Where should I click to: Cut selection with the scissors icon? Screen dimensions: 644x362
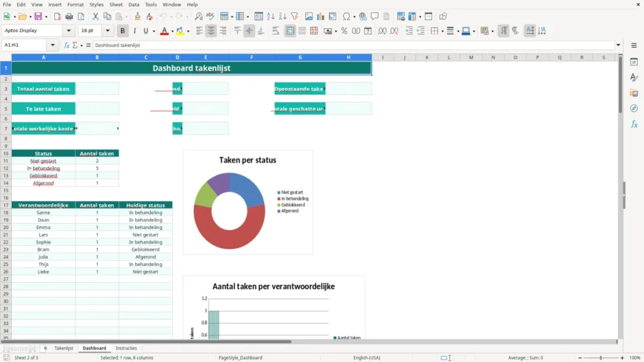[x=96, y=16]
